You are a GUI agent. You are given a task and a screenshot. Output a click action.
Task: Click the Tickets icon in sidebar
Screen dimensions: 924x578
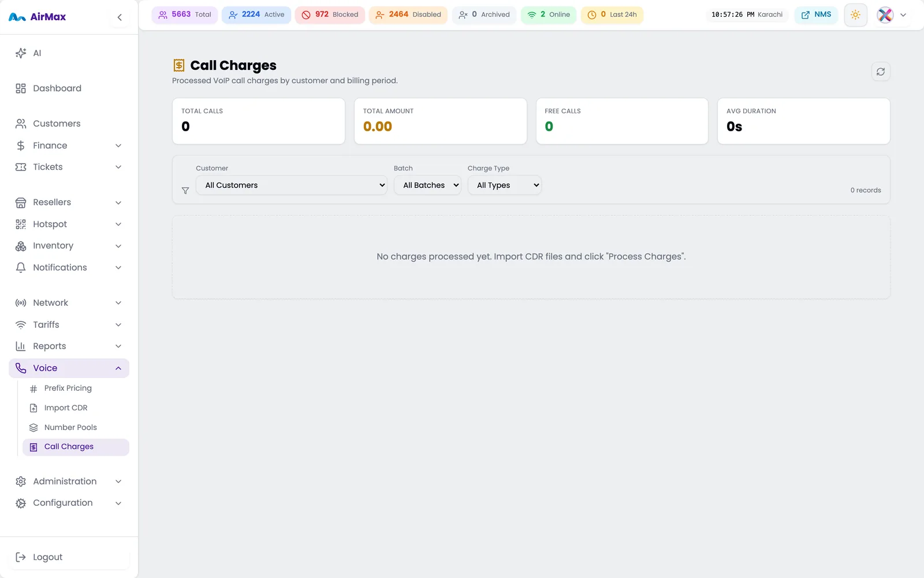(21, 167)
